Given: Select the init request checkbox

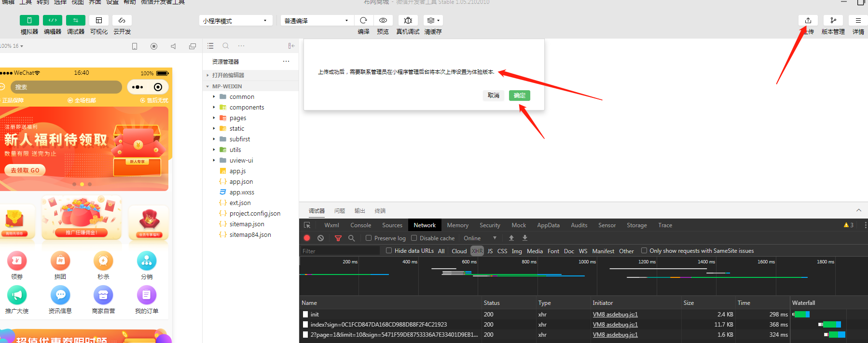Looking at the screenshot, I should click(305, 314).
